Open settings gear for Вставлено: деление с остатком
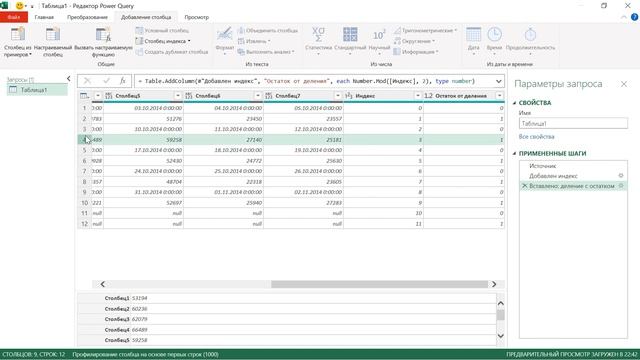Screen dimensions: 640x360 [x=621, y=186]
